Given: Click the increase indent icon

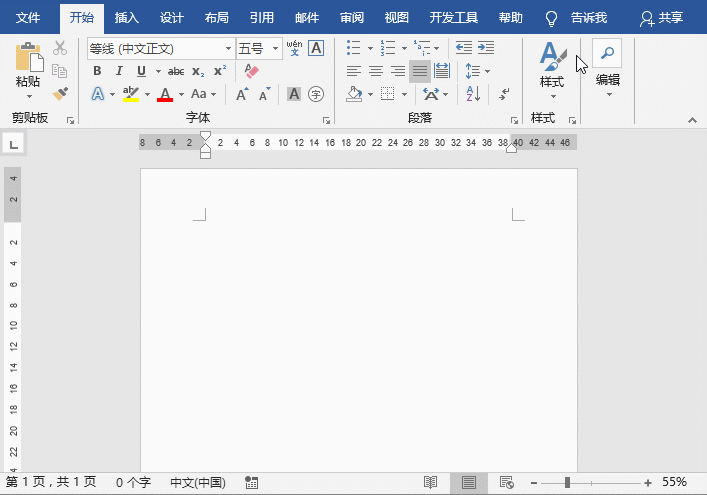Looking at the screenshot, I should click(x=486, y=48).
